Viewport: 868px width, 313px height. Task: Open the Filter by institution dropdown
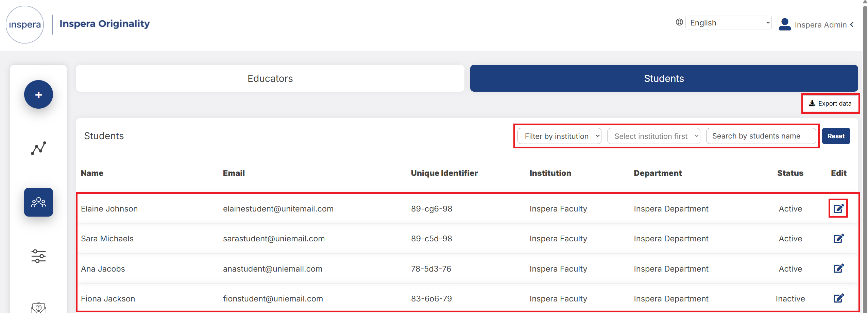point(559,136)
